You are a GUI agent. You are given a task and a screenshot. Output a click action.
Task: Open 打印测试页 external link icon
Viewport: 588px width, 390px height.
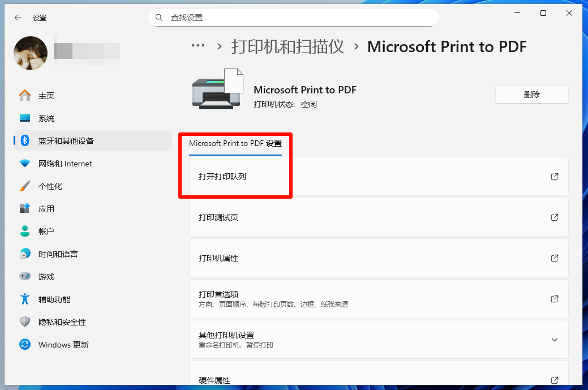pyautogui.click(x=555, y=217)
